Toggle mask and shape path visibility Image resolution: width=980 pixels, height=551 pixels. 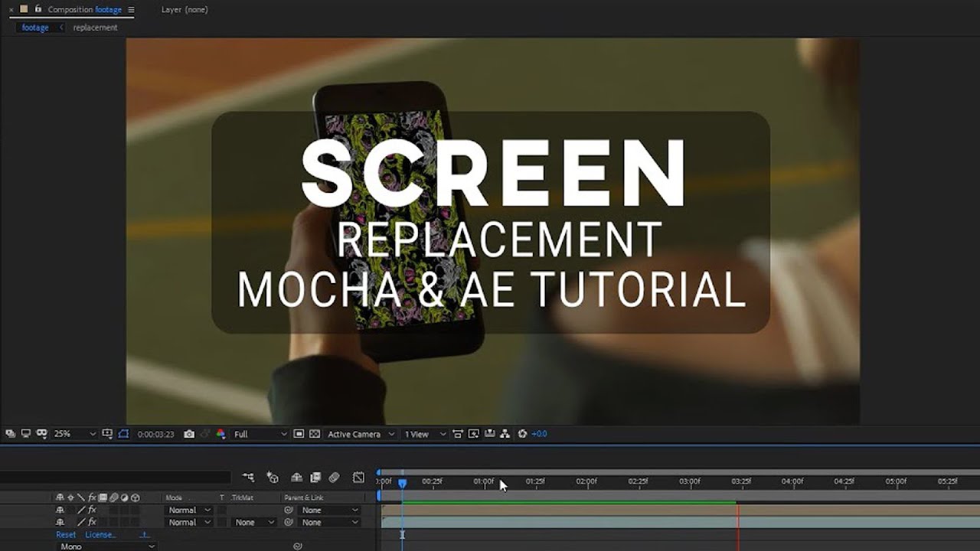pos(124,434)
